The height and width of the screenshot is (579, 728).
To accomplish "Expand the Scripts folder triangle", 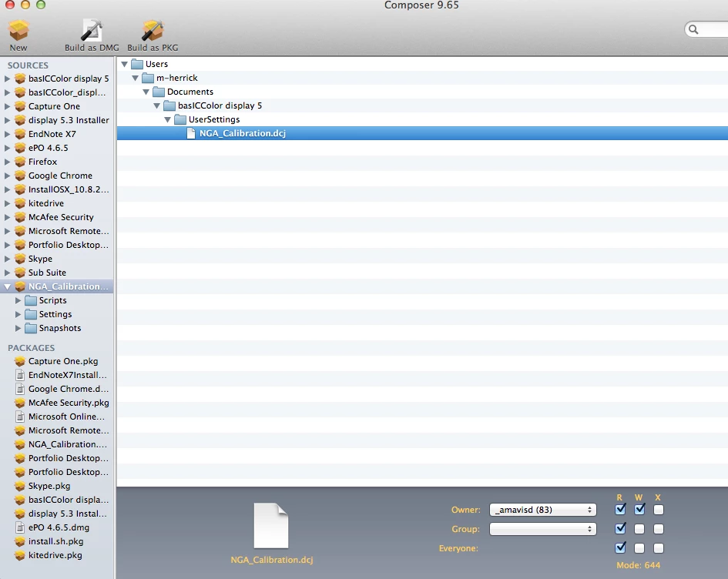I will click(x=18, y=300).
